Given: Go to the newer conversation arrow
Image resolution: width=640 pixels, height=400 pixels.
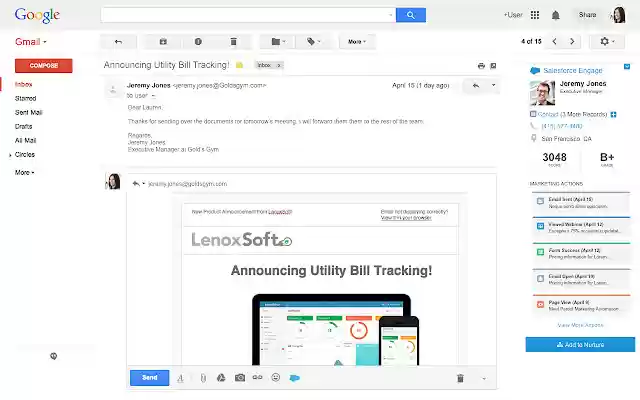Looking at the screenshot, I should 554,41.
